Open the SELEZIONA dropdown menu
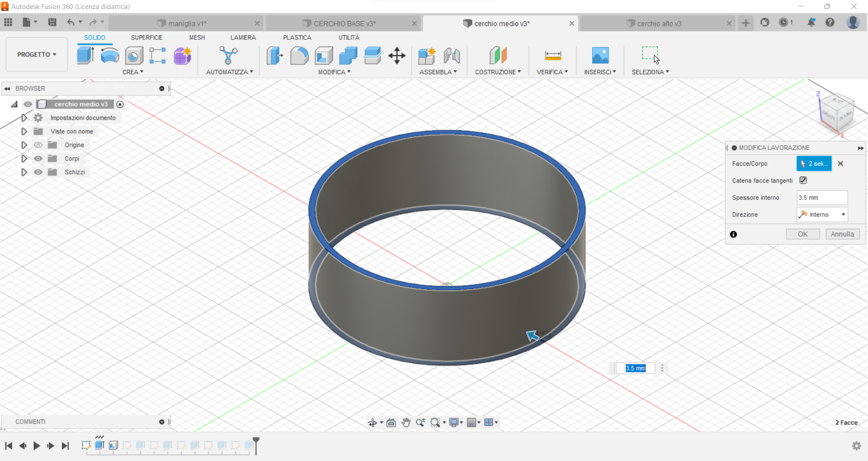The image size is (868, 461). (x=650, y=72)
